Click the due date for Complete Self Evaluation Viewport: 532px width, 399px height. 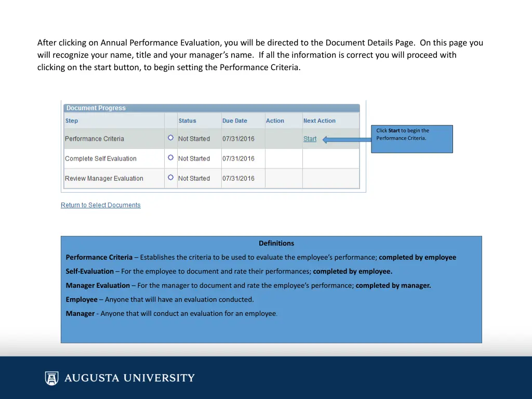pyautogui.click(x=238, y=158)
